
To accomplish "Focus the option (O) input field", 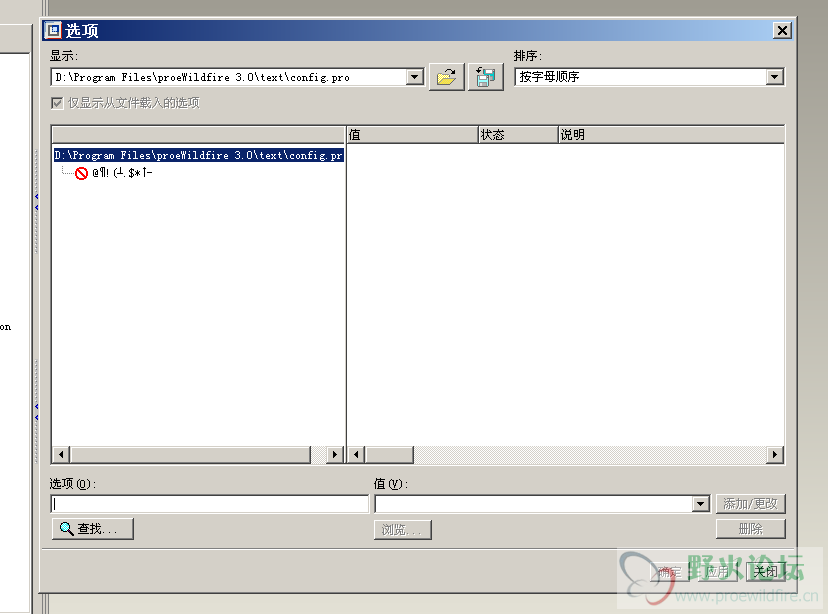I will click(x=210, y=504).
